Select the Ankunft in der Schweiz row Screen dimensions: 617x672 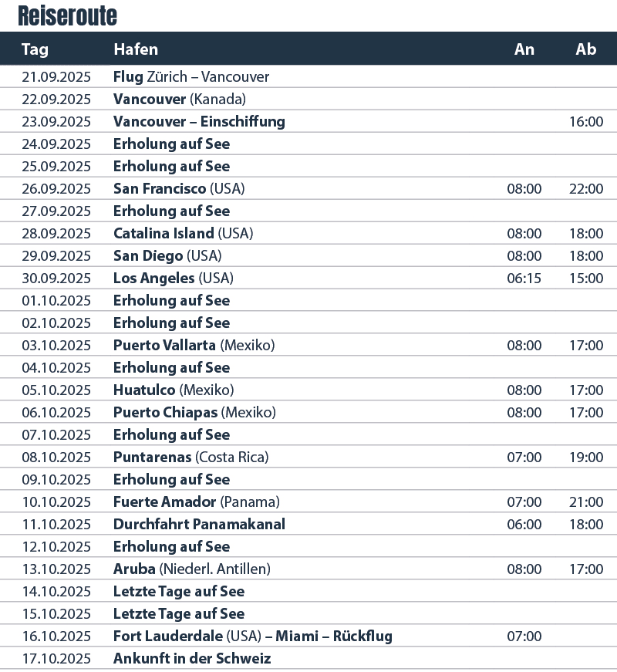point(308,658)
